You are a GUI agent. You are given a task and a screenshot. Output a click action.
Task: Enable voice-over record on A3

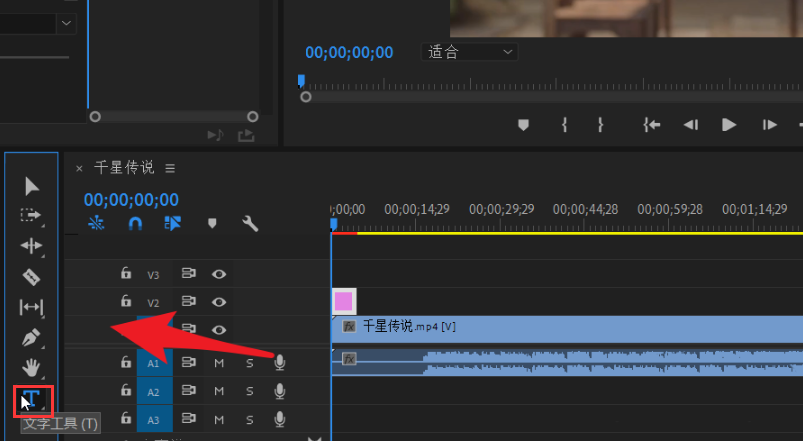pos(280,419)
